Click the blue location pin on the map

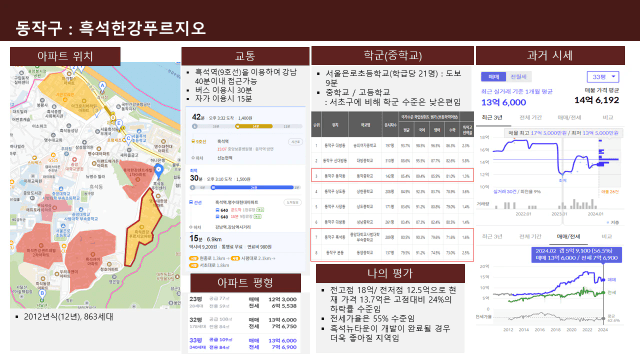[x=158, y=170]
